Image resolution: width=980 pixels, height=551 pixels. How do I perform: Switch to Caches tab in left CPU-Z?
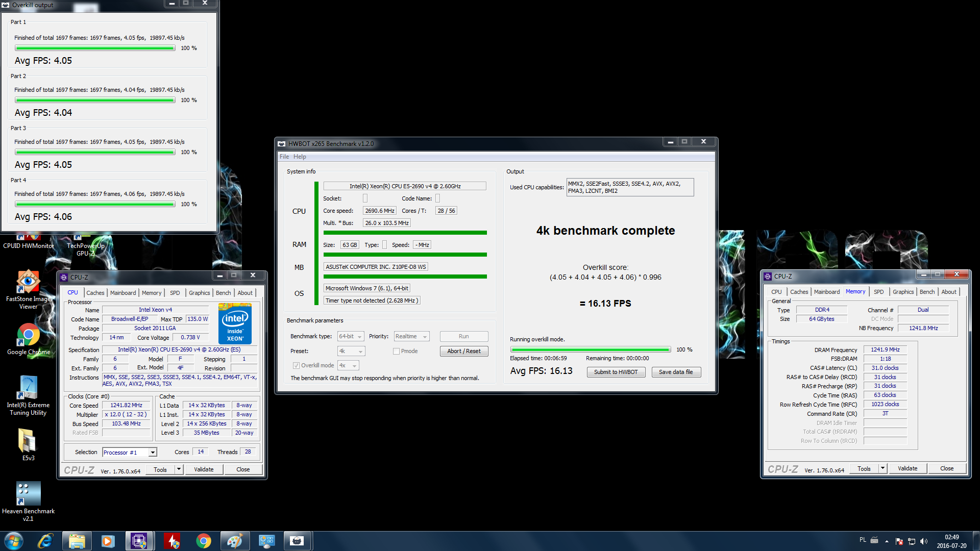95,293
